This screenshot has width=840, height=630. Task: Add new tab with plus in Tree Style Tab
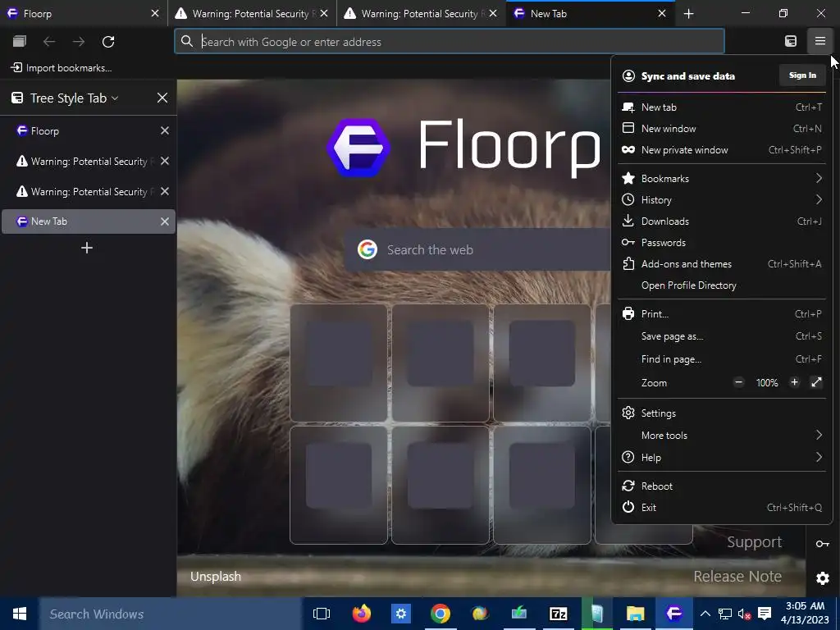87,248
